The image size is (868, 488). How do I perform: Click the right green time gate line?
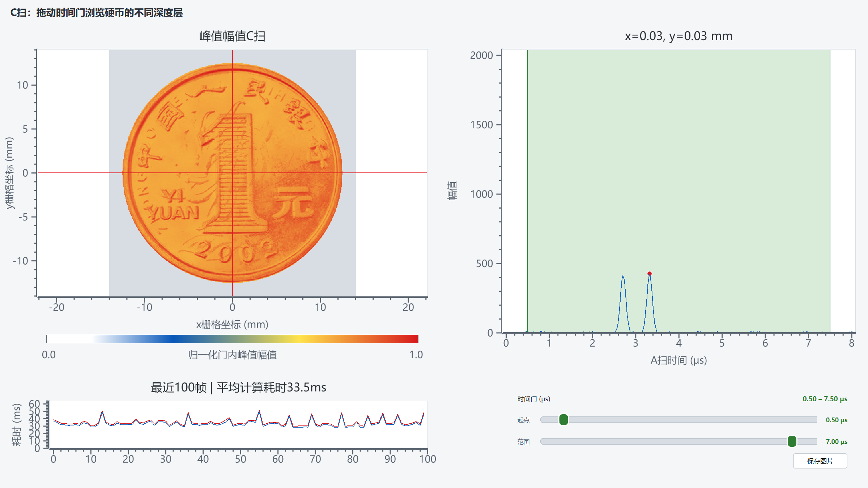tap(830, 191)
